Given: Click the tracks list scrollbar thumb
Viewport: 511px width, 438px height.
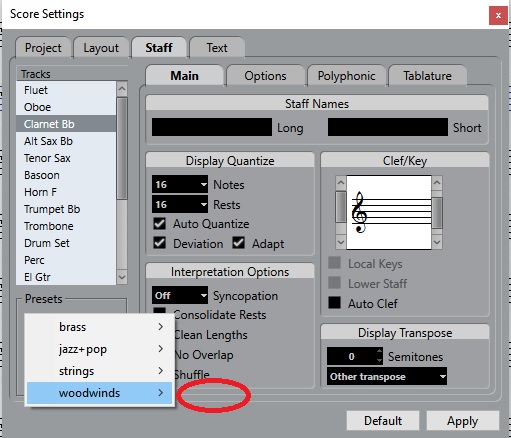Looking at the screenshot, I should tap(122, 148).
